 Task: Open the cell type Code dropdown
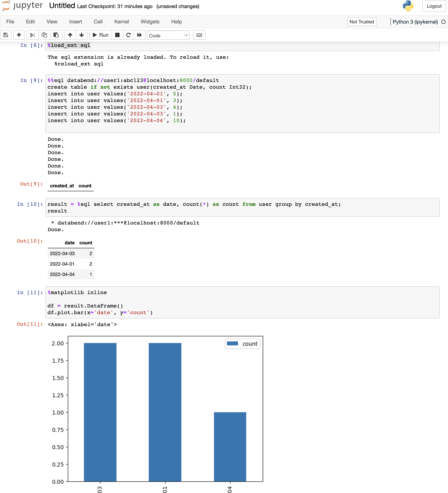[x=168, y=35]
